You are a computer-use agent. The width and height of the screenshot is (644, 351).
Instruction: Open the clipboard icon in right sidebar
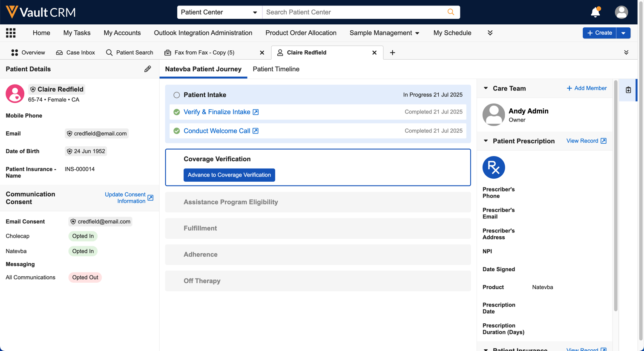pos(628,90)
